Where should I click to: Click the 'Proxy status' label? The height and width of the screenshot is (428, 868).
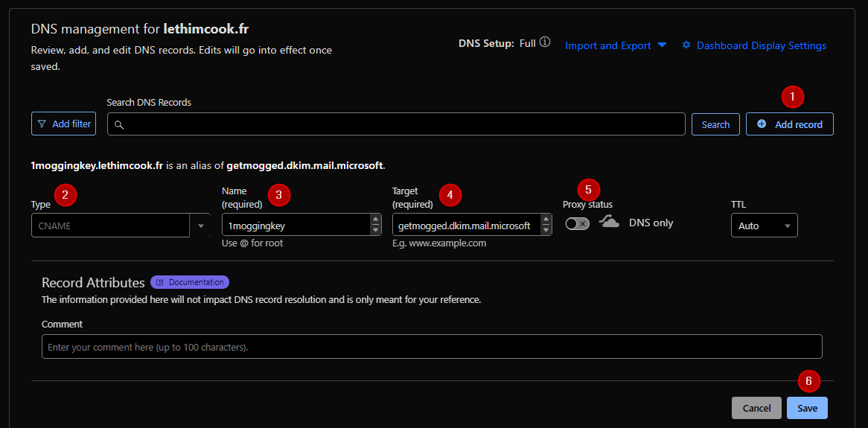pos(587,204)
